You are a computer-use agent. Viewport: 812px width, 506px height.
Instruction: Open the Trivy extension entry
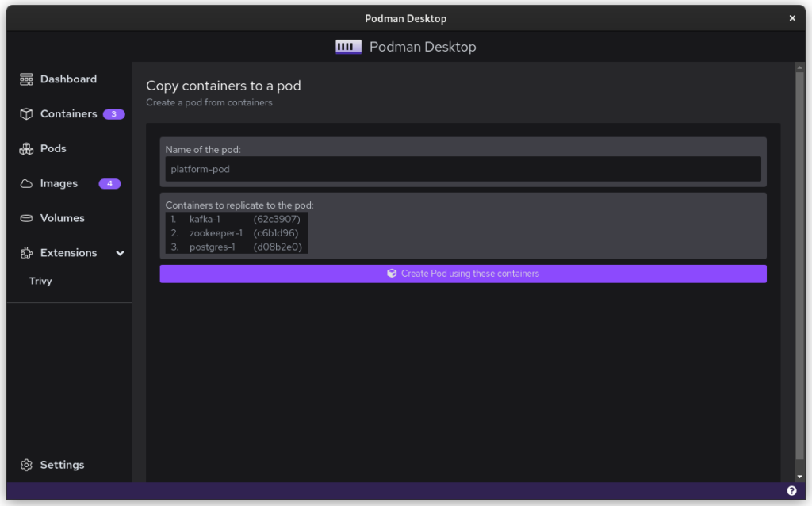click(40, 281)
